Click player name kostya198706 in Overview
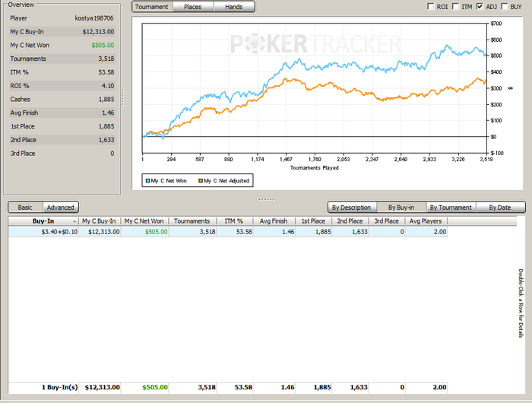The height and width of the screenshot is (403, 532). pos(94,18)
